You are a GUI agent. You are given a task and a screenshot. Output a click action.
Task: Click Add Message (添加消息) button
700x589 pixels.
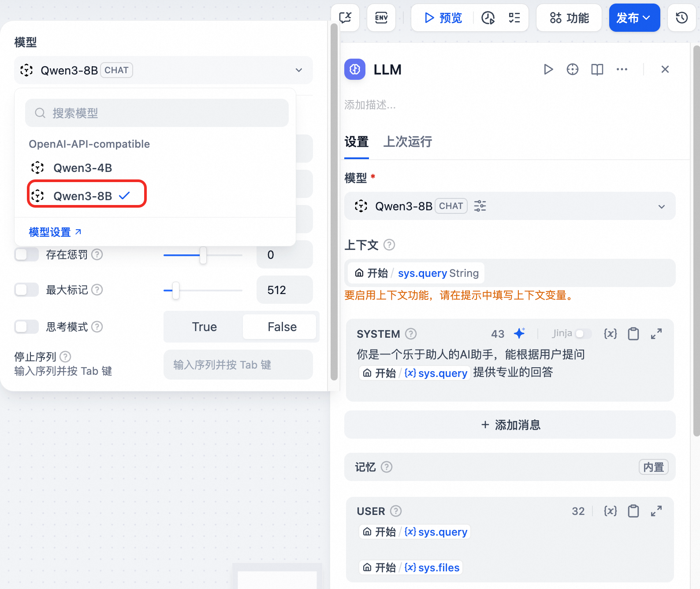510,425
